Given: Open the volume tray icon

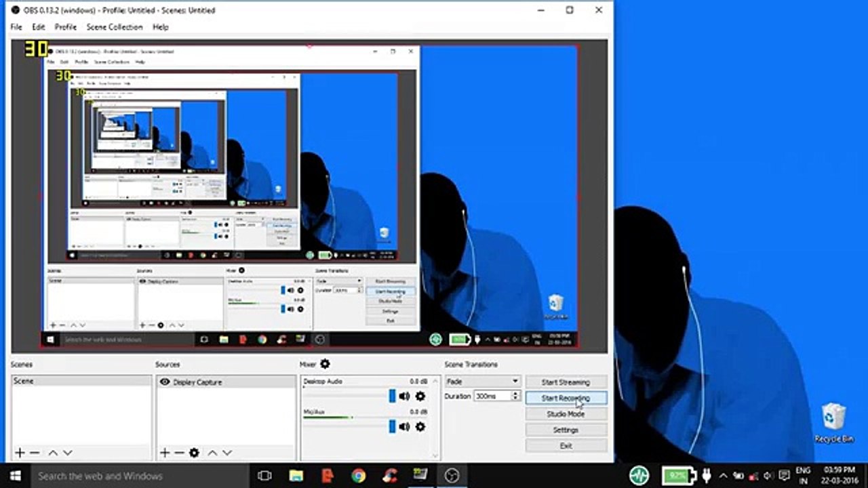Looking at the screenshot, I should coord(770,476).
